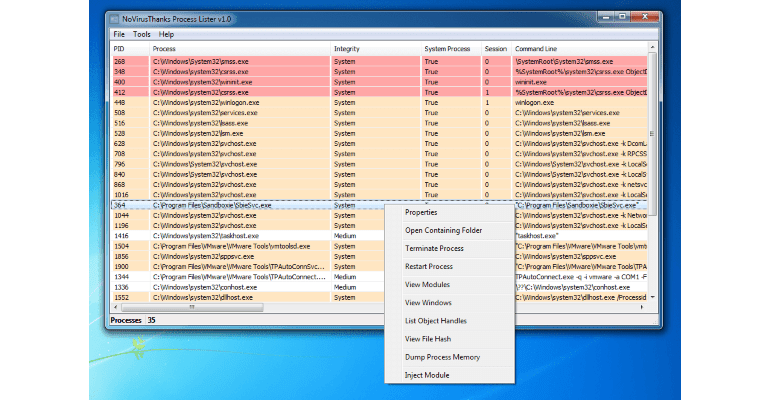Choose Restart Process option

point(429,267)
